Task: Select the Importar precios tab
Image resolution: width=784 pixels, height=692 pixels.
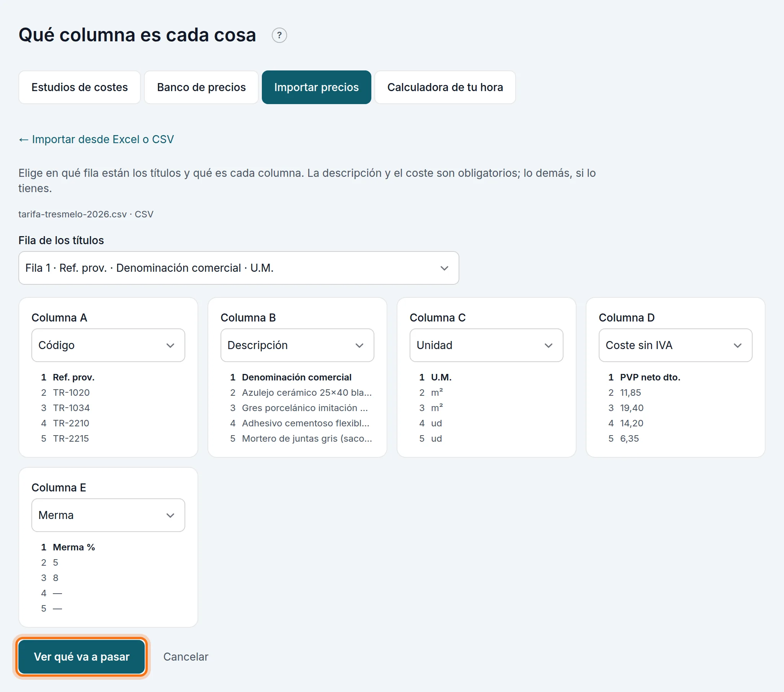Action: pos(317,87)
